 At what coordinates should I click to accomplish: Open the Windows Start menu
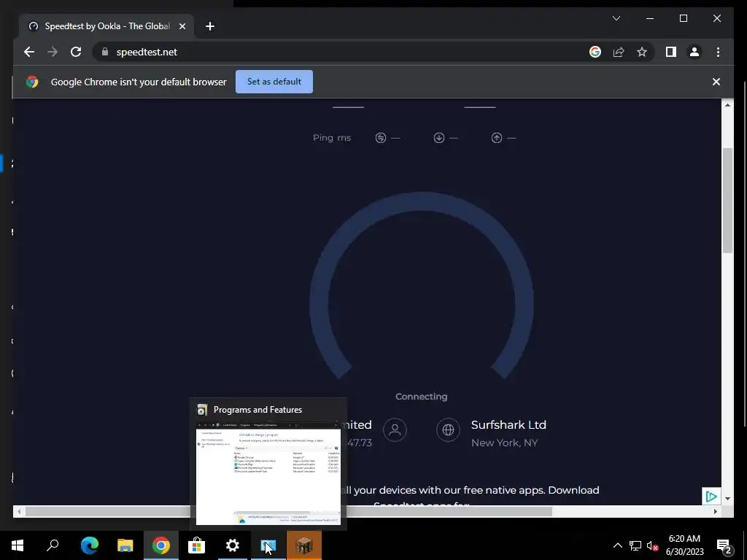point(18,545)
